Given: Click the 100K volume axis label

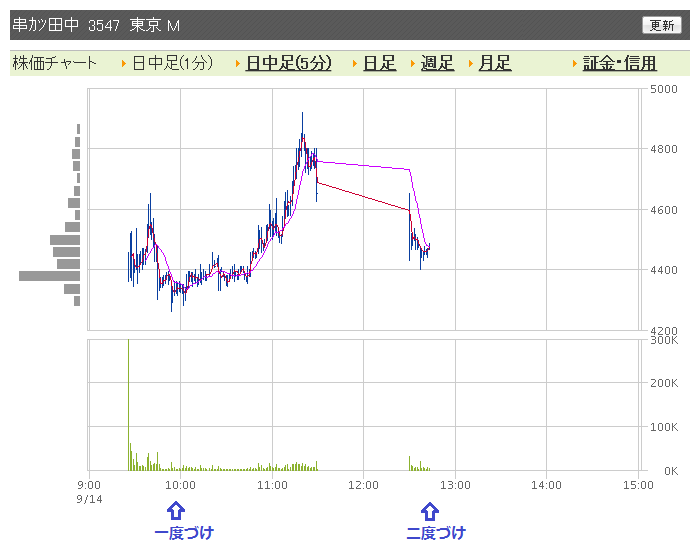Looking at the screenshot, I should click(664, 427).
